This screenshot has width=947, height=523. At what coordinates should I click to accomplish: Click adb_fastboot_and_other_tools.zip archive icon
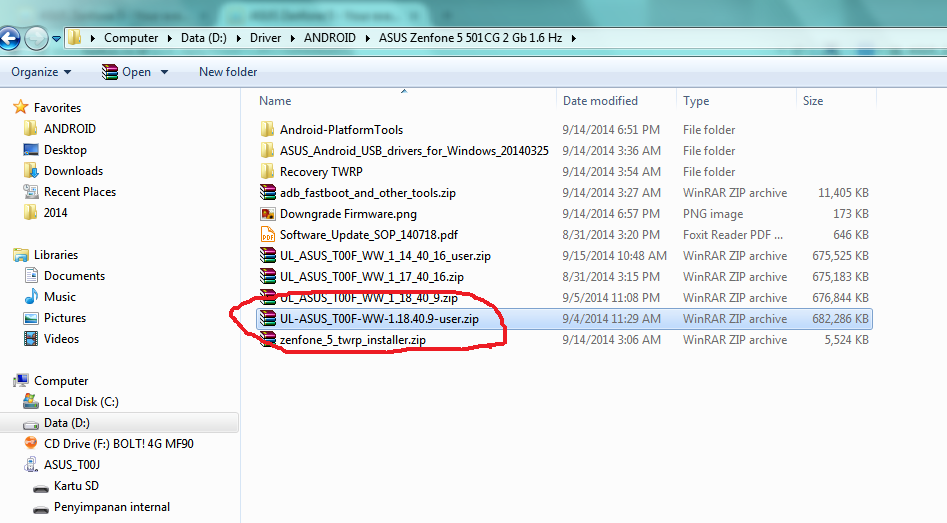[x=268, y=193]
